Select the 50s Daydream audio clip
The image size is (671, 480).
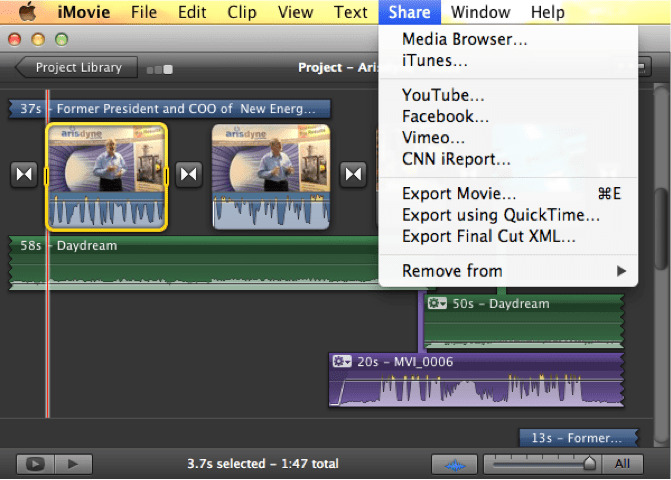(x=524, y=321)
